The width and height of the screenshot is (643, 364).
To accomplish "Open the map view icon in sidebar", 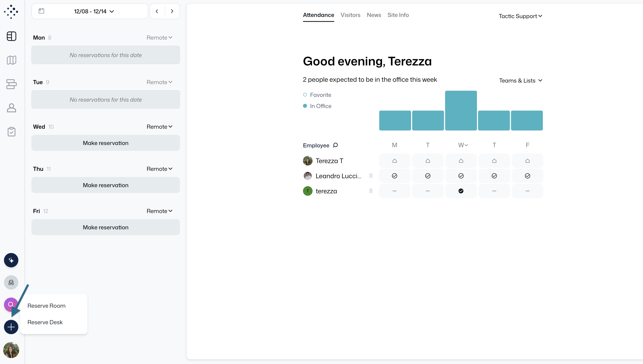I will tap(11, 60).
